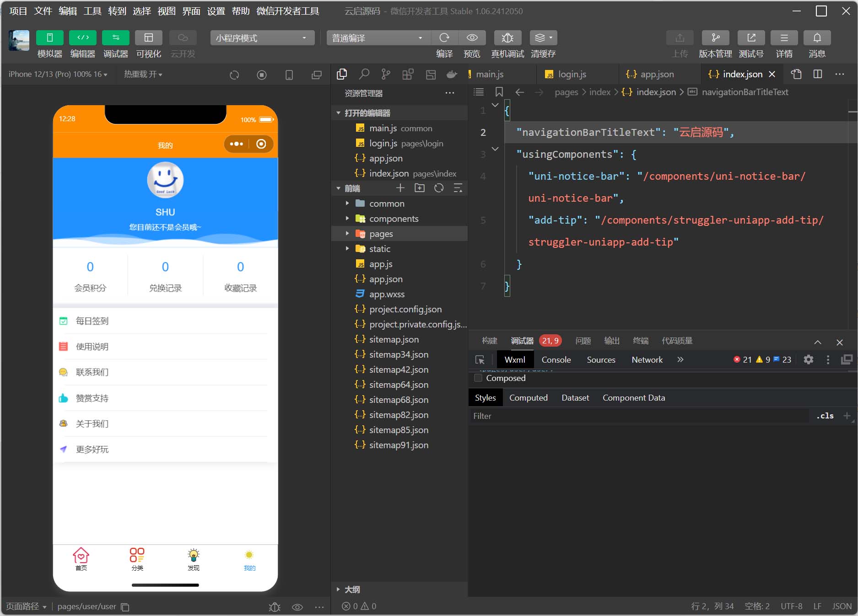Toggle the preview eye icon
Screen dimensions: 858x616
pos(472,38)
